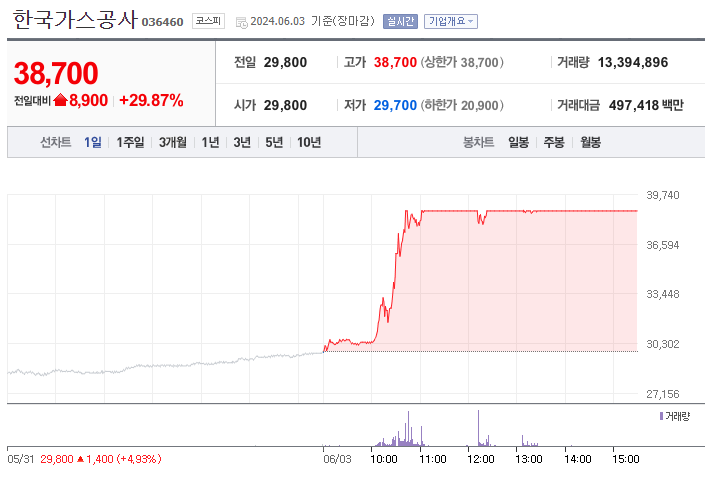The height and width of the screenshot is (477, 705).
Task: Click the 06/03 date axis label
Action: [x=337, y=459]
